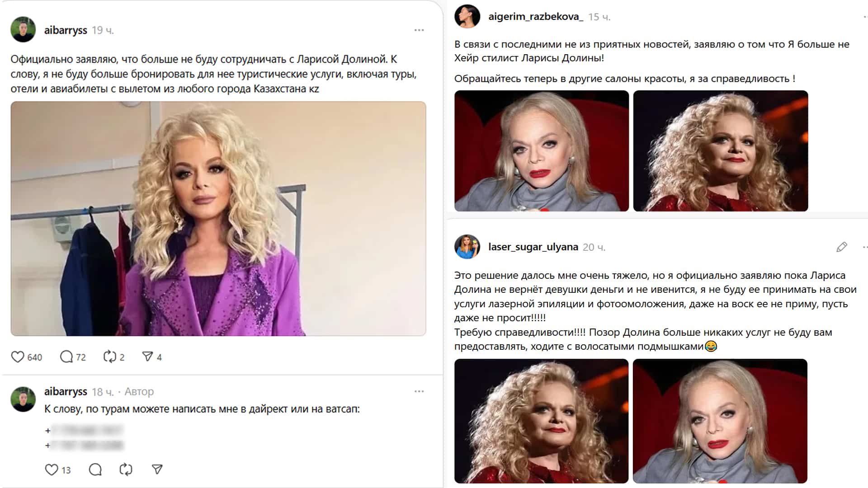View laser_sugar_ulyana profile avatar
Screen dimensions: 868x488
click(467, 247)
